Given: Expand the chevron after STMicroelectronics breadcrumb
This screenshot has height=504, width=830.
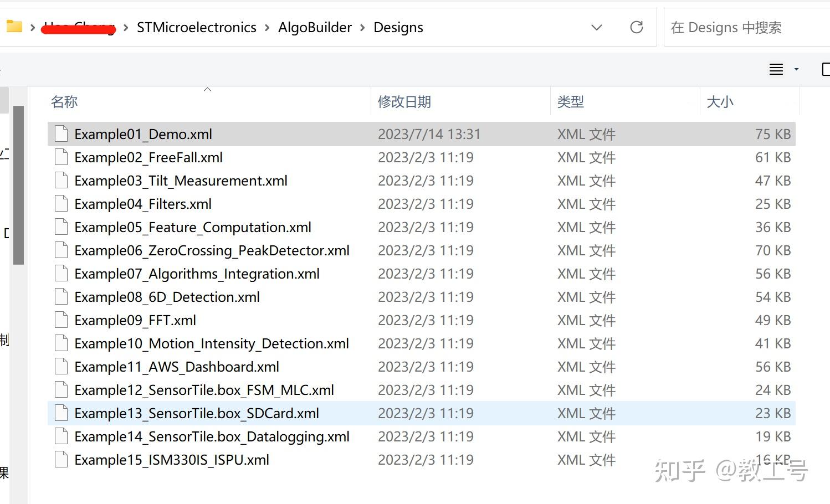Looking at the screenshot, I should [267, 28].
